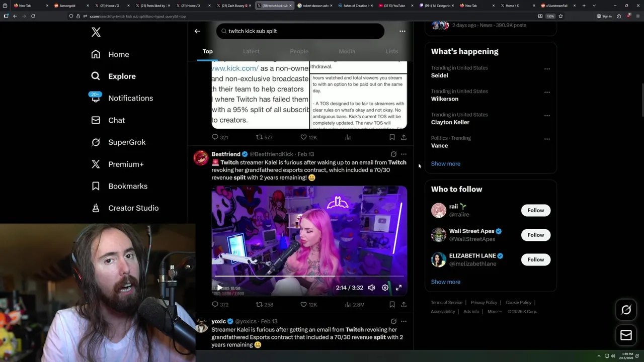This screenshot has height=362, width=644.
Task: Switch to the Media search tab
Action: (347, 51)
